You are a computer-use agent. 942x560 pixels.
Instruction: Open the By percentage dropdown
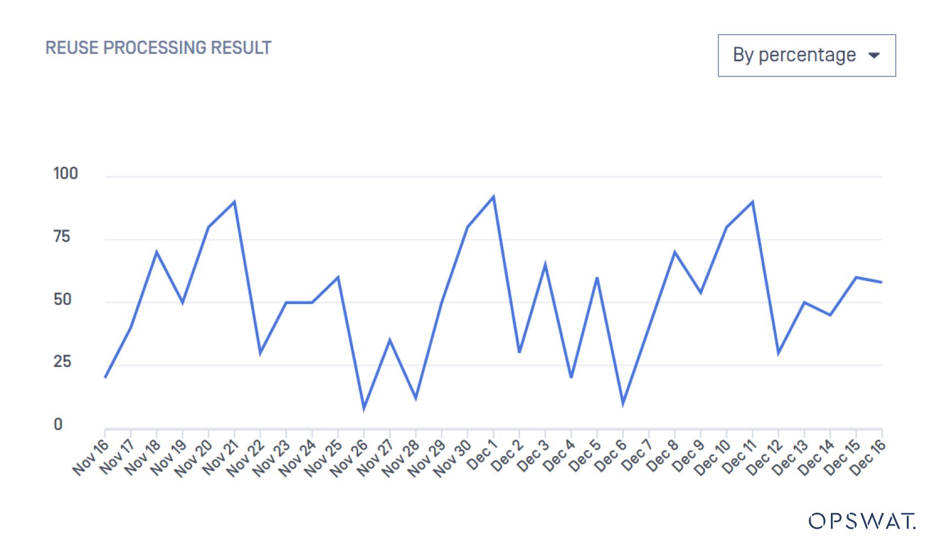point(806,56)
